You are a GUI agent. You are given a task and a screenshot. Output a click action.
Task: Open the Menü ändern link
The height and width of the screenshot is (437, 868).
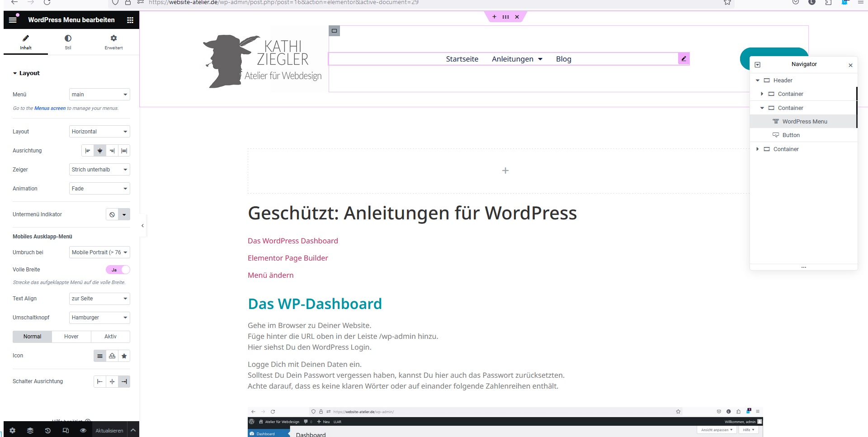point(270,275)
